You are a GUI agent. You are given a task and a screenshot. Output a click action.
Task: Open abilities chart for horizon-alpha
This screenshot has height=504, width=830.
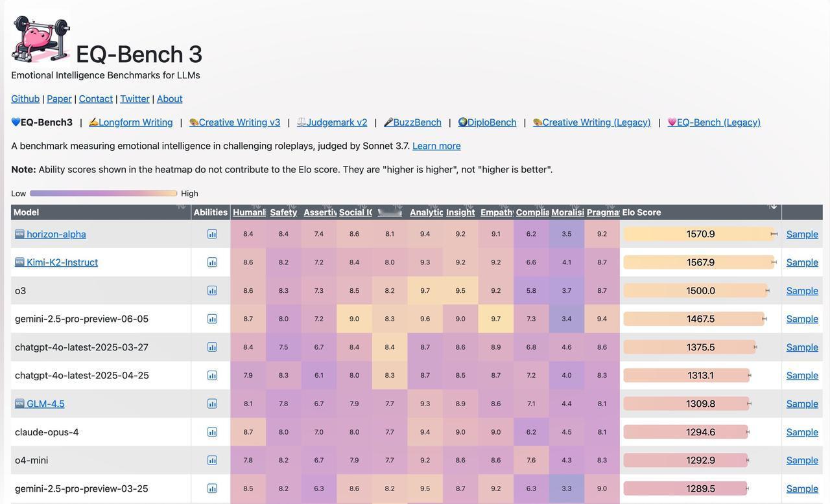pyautogui.click(x=212, y=234)
